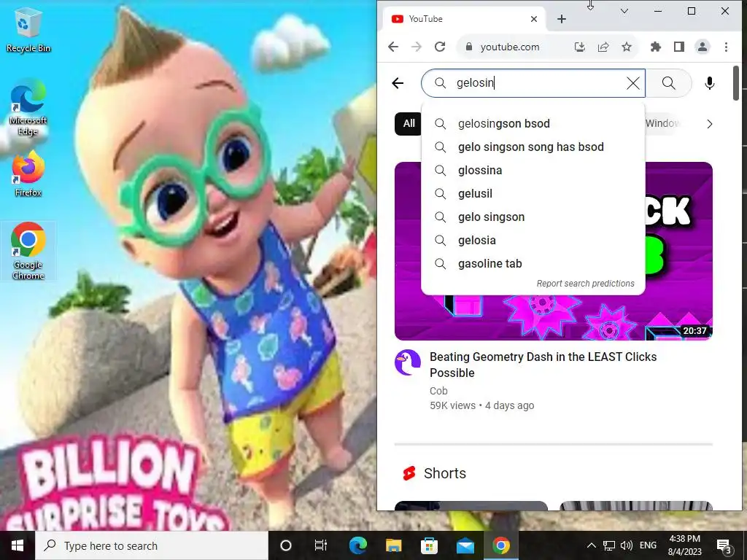The height and width of the screenshot is (560, 747).
Task: Reload the YouTube page
Action: pyautogui.click(x=440, y=47)
